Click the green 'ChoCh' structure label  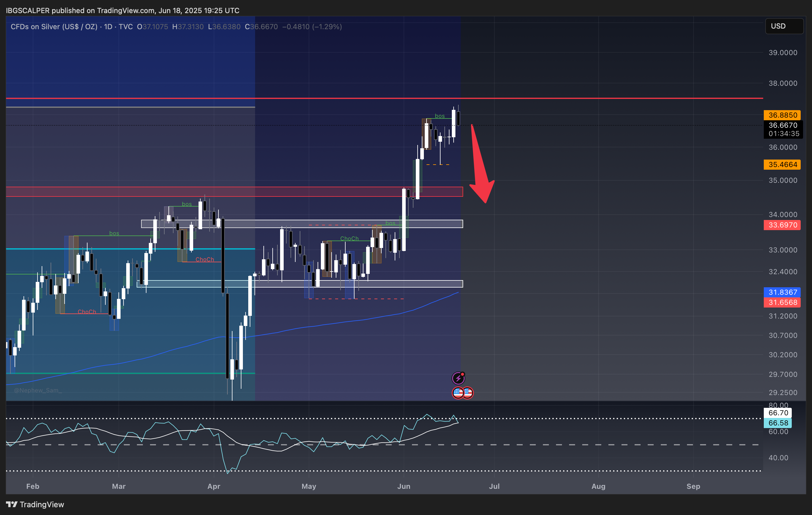349,238
